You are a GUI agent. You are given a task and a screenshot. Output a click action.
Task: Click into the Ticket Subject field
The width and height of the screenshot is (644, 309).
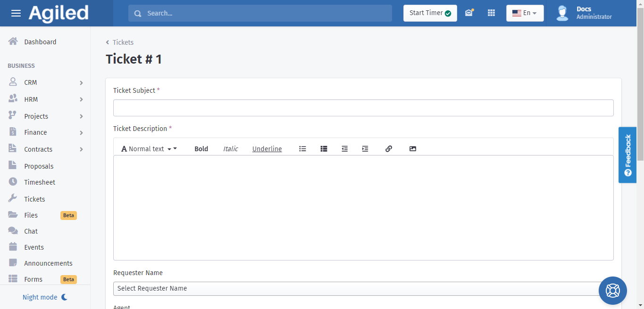tap(363, 108)
